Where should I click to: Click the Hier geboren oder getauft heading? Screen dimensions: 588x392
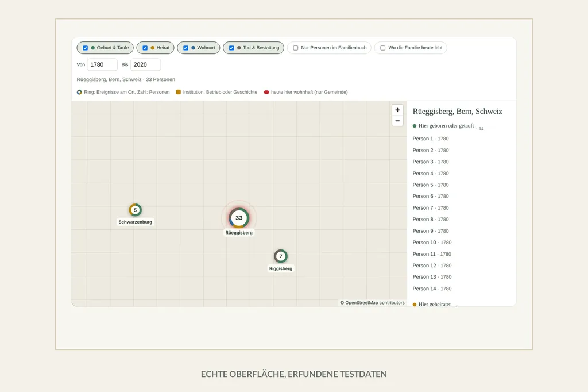click(446, 126)
